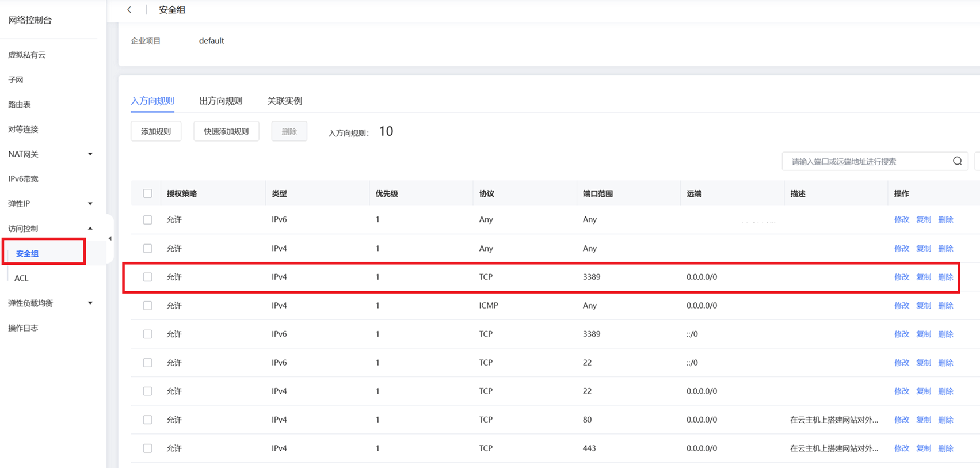
Task: Focus the port or remote address search field
Action: pyautogui.click(x=868, y=161)
